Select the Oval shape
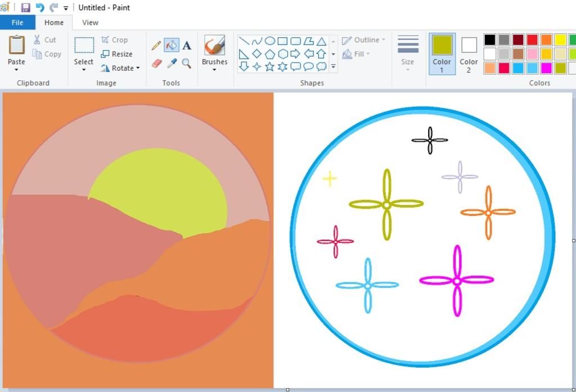Viewport: 576px width, 392px height. pos(270,41)
